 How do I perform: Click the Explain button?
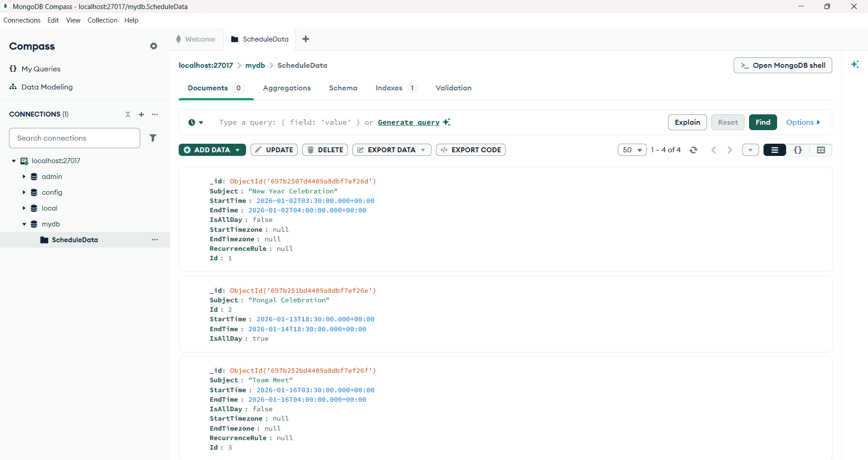pos(687,122)
